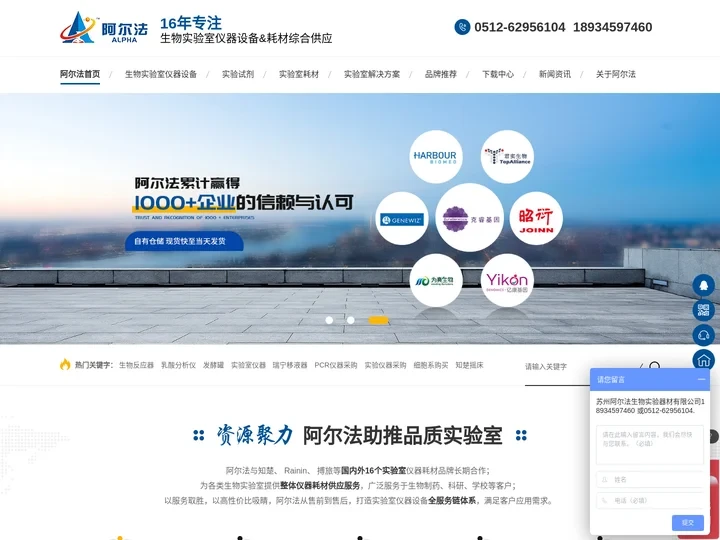Click the Harbour BioMed logo circle
Screen dimensions: 720x540
pyautogui.click(x=435, y=157)
